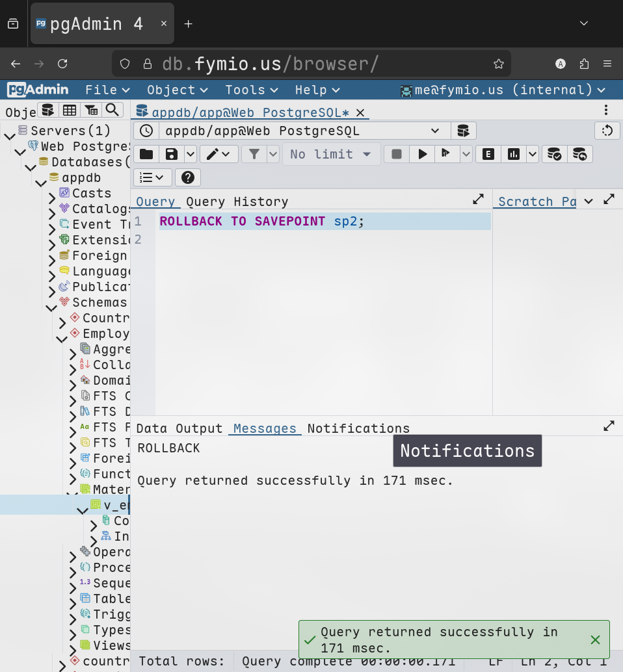Open the No limit rows dropdown
623x672 pixels.
[x=331, y=154]
